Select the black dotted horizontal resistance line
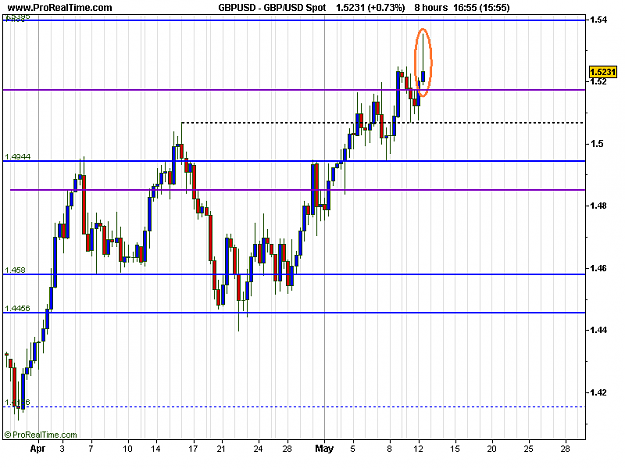This screenshot has height=469, width=625. tap(383, 123)
